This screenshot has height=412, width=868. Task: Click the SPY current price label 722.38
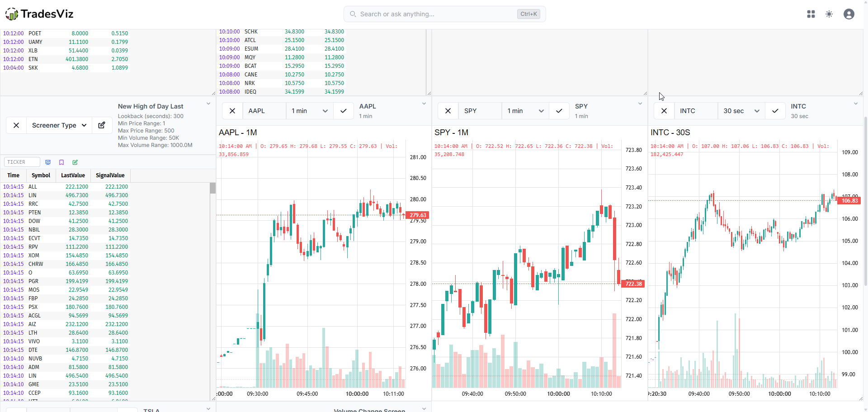point(633,284)
